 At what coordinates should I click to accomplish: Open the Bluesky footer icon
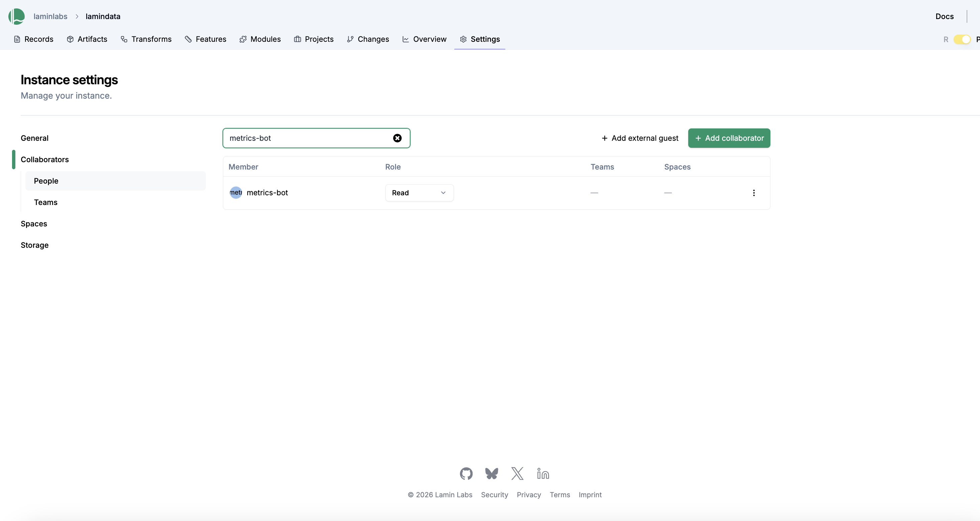(492, 474)
